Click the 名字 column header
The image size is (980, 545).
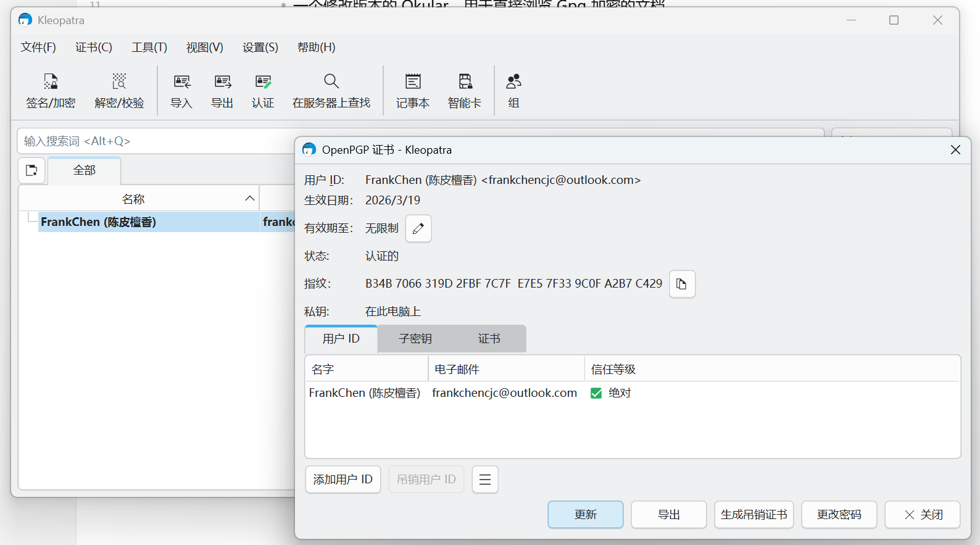[x=367, y=369]
